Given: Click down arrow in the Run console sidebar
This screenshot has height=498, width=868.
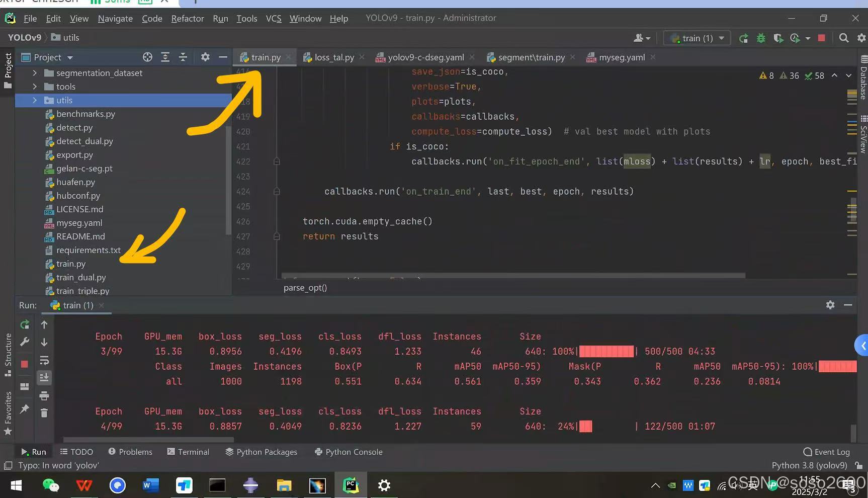Looking at the screenshot, I should click(x=44, y=342).
